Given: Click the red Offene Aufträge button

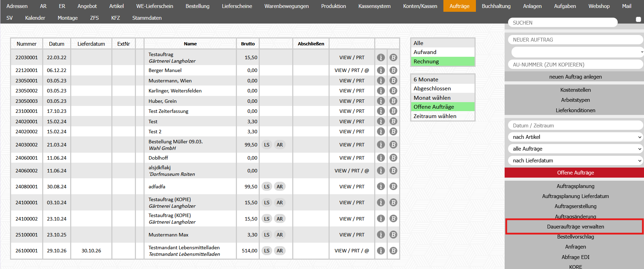Looking at the screenshot, I should [x=575, y=173].
